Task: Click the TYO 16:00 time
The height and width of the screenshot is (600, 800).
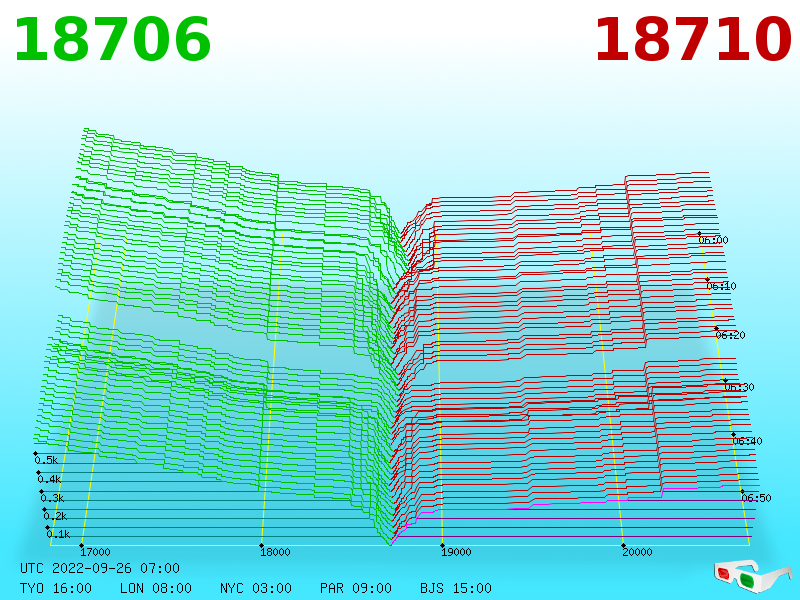Action: pyautogui.click(x=56, y=588)
